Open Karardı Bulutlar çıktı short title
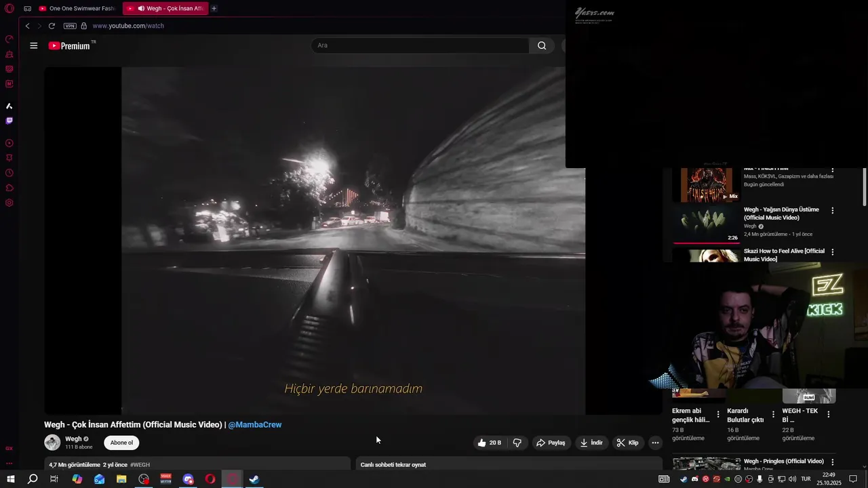The width and height of the screenshot is (868, 488). pyautogui.click(x=745, y=415)
